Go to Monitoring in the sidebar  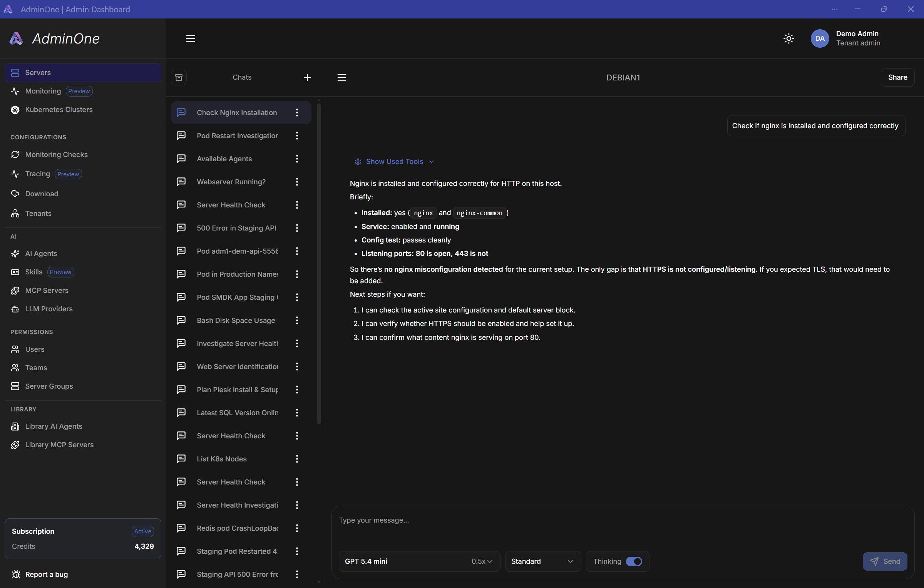(43, 91)
